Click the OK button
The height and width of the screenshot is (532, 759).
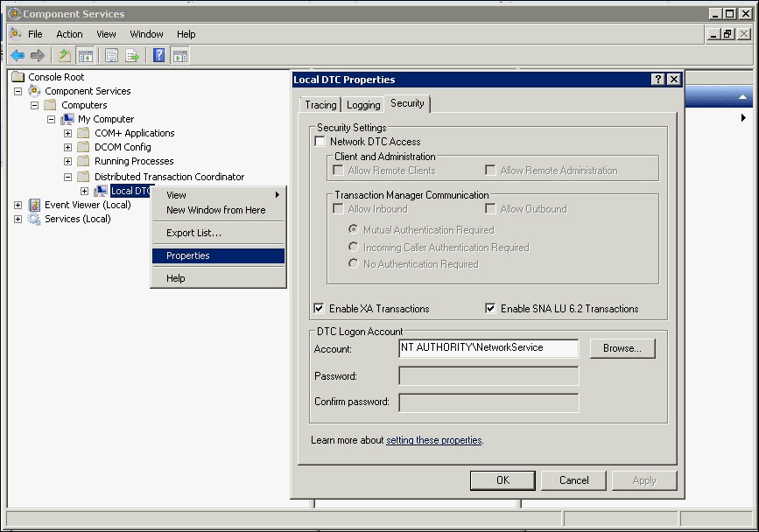pos(502,480)
